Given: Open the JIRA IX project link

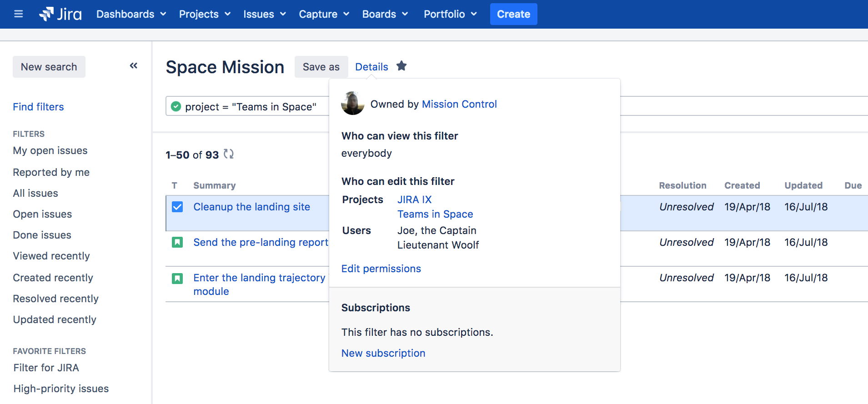Looking at the screenshot, I should coord(415,200).
